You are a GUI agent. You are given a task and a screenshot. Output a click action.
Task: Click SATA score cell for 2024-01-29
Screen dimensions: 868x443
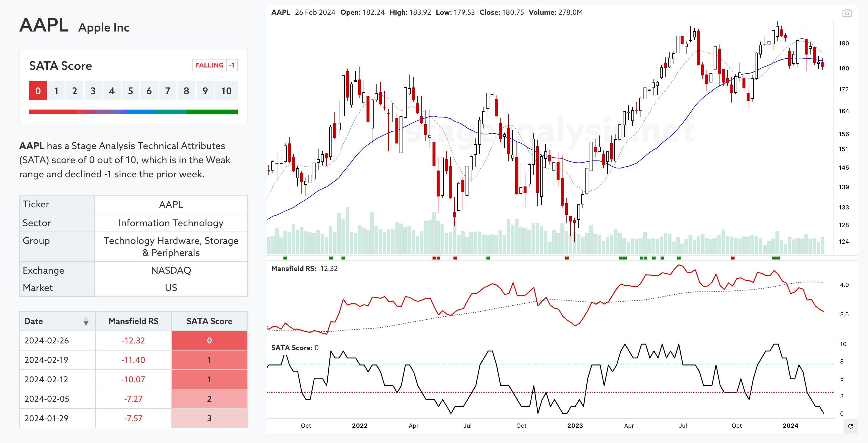point(209,419)
